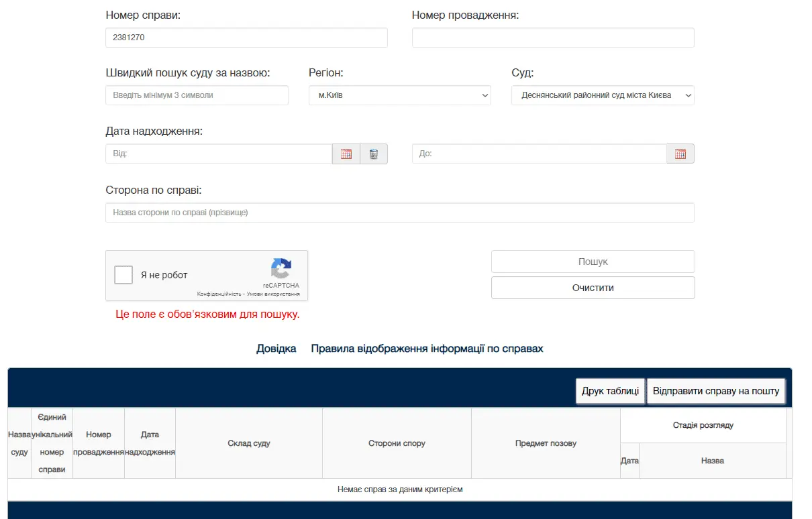Clear the date with the trash icon
The height and width of the screenshot is (519, 812).
tap(374, 154)
